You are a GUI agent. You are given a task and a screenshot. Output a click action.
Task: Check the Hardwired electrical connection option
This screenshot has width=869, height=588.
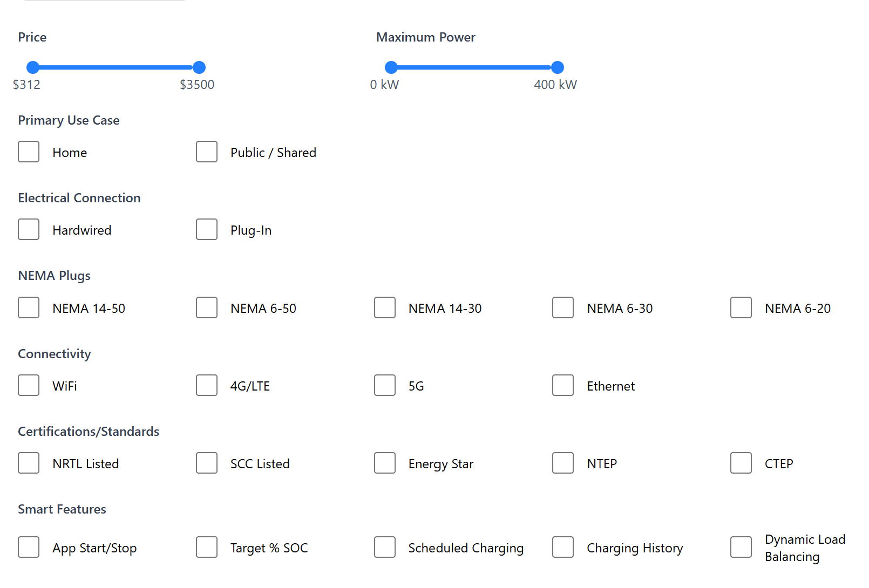click(29, 229)
